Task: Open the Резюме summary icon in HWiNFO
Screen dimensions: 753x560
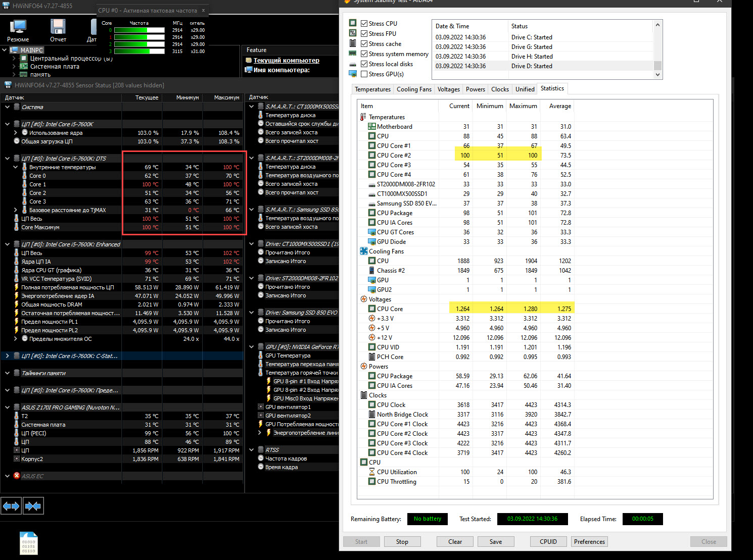Action: click(x=18, y=27)
